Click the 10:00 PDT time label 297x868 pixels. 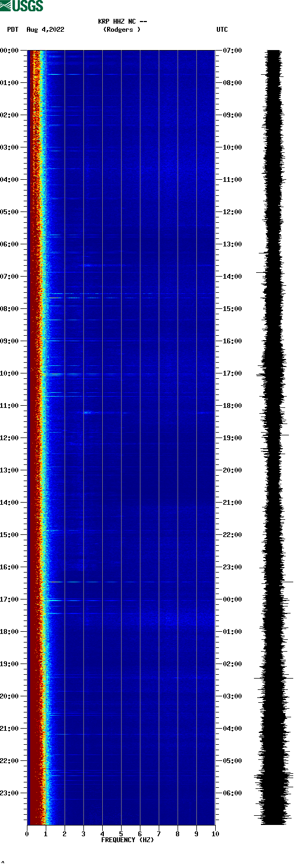[10, 373]
